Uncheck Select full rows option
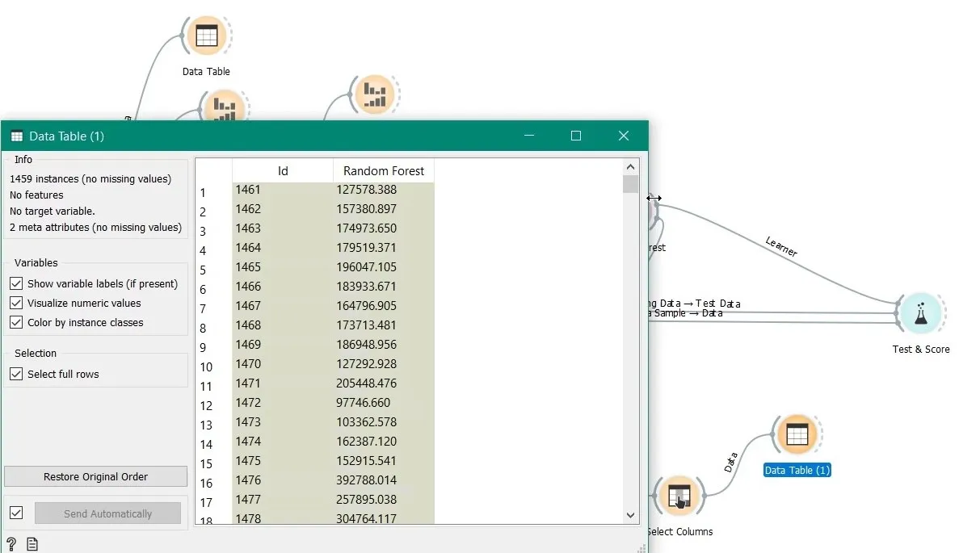Screen dimensions: 980x553 pos(16,374)
